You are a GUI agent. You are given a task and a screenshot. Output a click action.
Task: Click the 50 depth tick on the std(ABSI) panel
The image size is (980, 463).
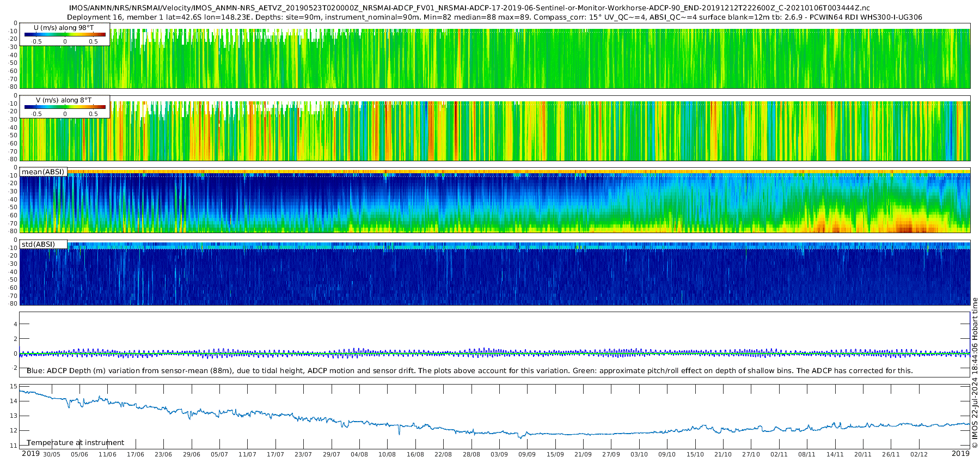pyautogui.click(x=14, y=279)
